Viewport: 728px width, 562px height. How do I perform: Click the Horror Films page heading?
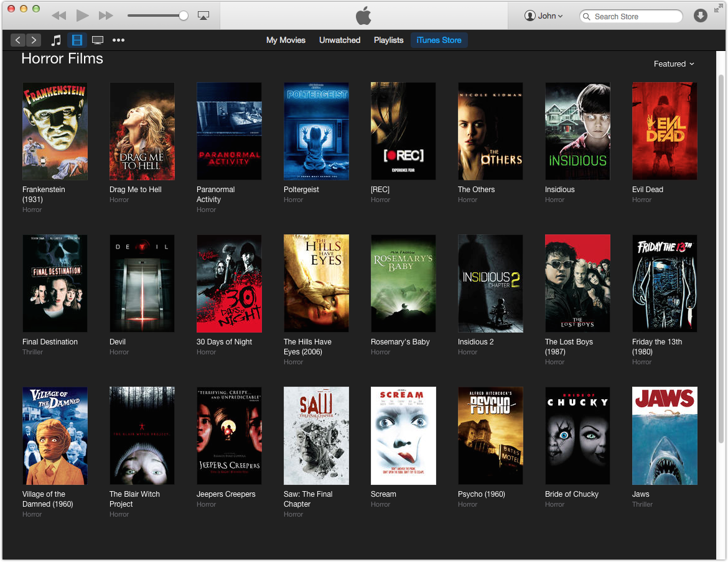(x=62, y=58)
